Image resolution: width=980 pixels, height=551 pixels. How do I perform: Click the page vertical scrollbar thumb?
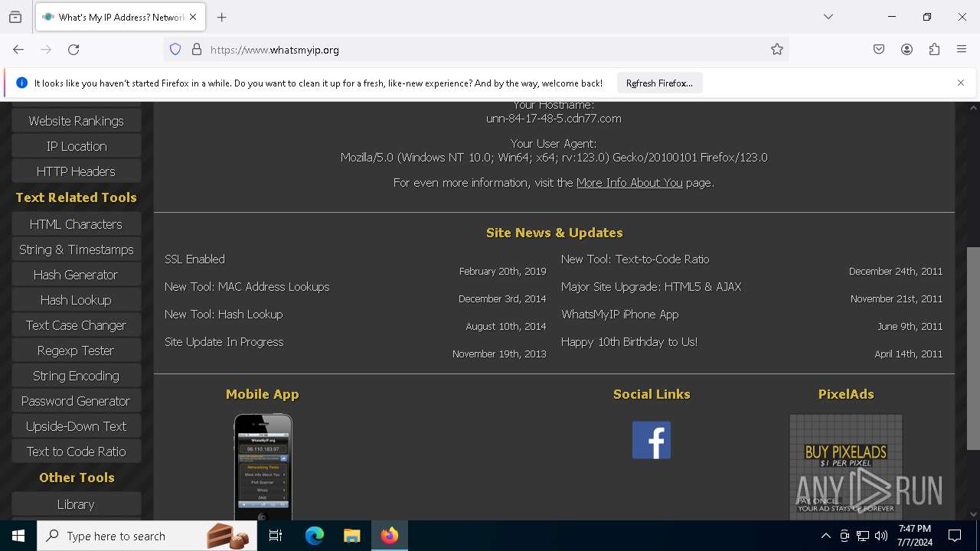pos(973,348)
